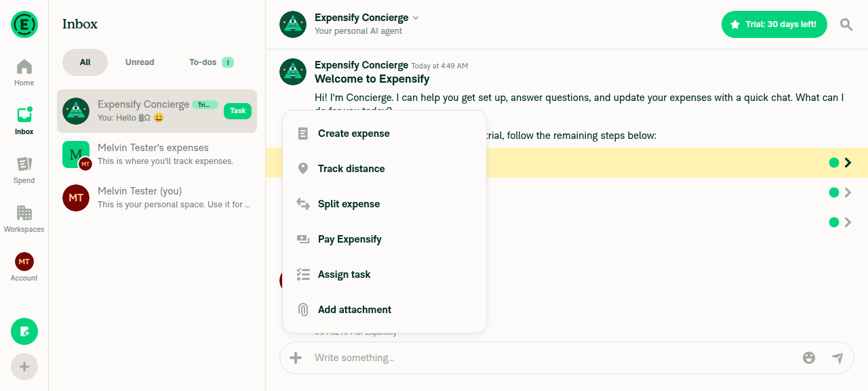Click the send arrow in the composer
This screenshot has width=868, height=391.
coord(837,358)
